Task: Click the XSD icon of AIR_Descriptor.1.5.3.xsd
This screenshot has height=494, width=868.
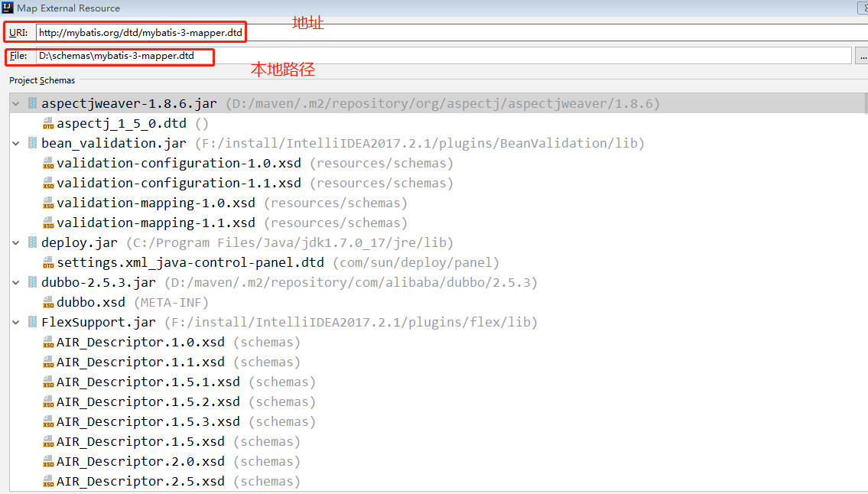Action: pyautogui.click(x=48, y=422)
